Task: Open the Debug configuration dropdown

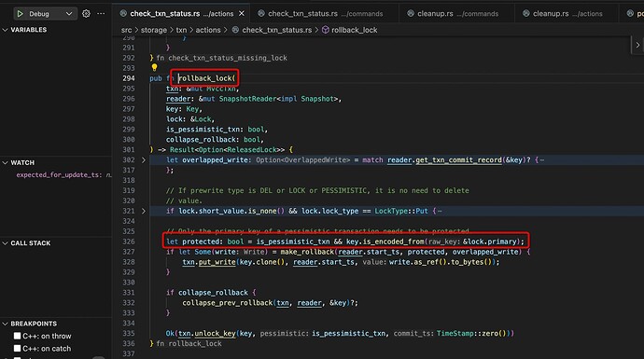Action: (69, 14)
